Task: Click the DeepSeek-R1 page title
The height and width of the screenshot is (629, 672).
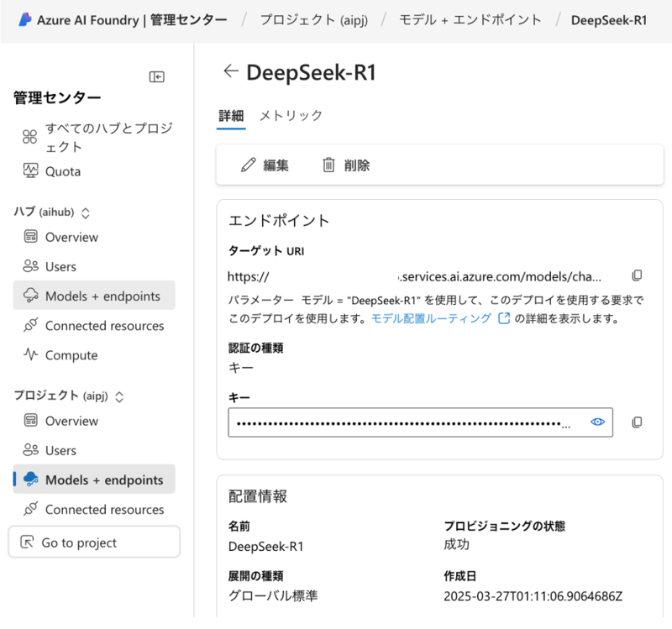Action: click(x=311, y=72)
